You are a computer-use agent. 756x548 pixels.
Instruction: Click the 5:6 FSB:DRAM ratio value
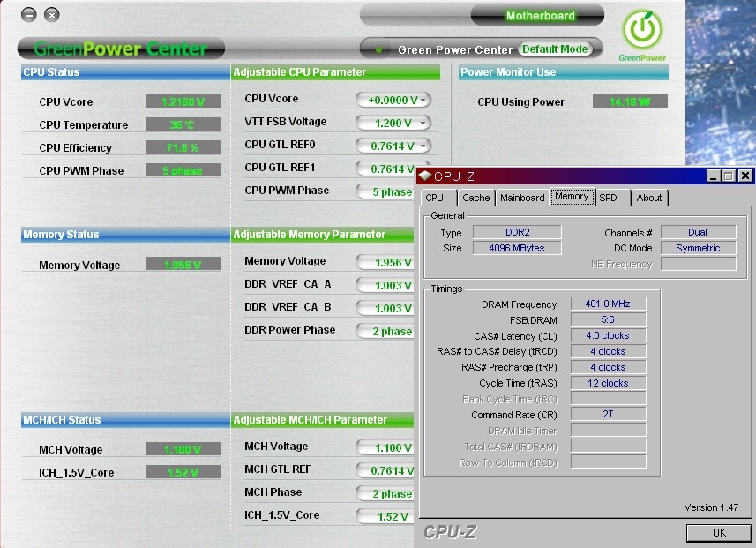click(608, 319)
